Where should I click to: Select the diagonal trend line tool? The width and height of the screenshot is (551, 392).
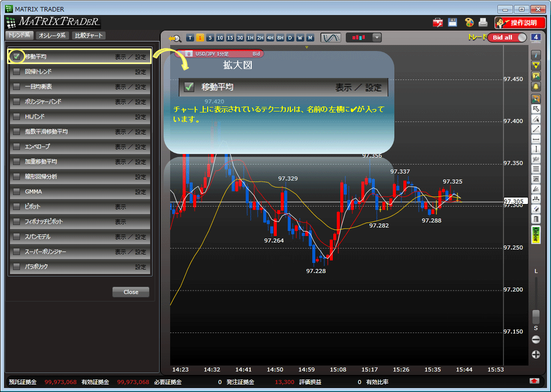(536, 129)
